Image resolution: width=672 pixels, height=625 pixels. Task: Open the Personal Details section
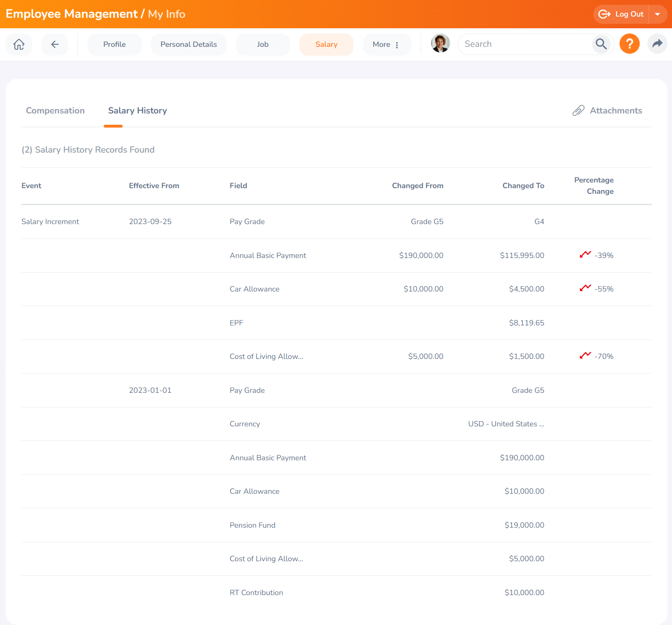pyautogui.click(x=188, y=44)
